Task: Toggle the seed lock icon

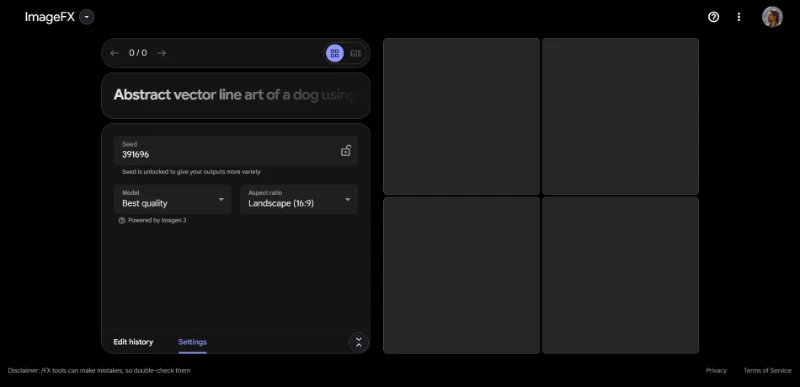Action: [x=345, y=150]
